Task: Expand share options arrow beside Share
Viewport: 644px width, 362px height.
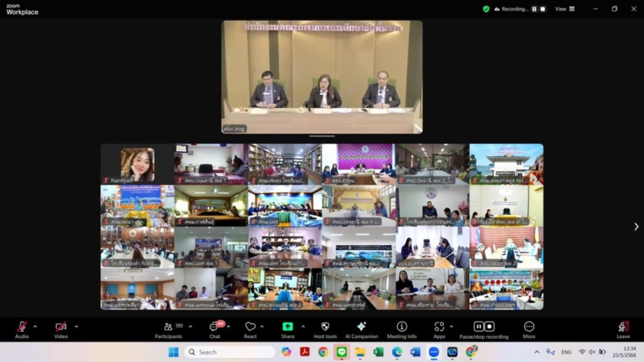Action: [x=303, y=326]
